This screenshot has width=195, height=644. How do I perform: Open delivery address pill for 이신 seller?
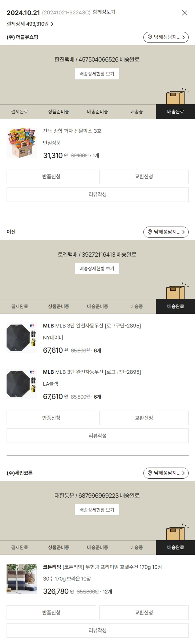(166, 232)
